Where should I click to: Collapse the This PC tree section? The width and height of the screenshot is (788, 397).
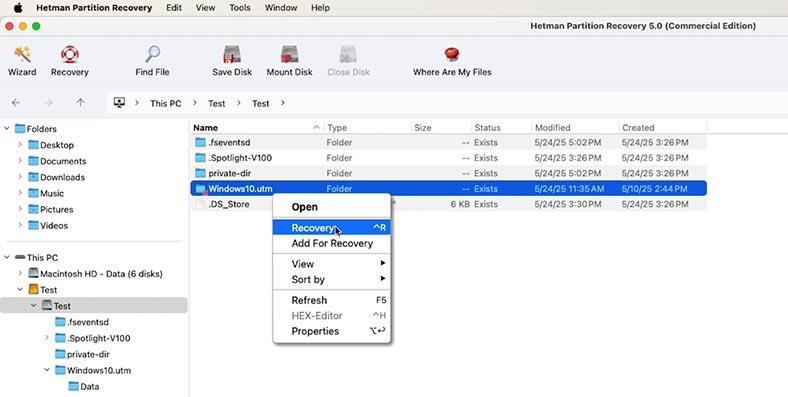[x=7, y=258]
